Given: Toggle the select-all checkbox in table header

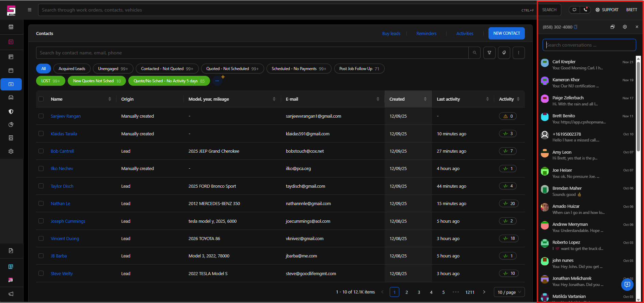Looking at the screenshot, I should pos(41,99).
